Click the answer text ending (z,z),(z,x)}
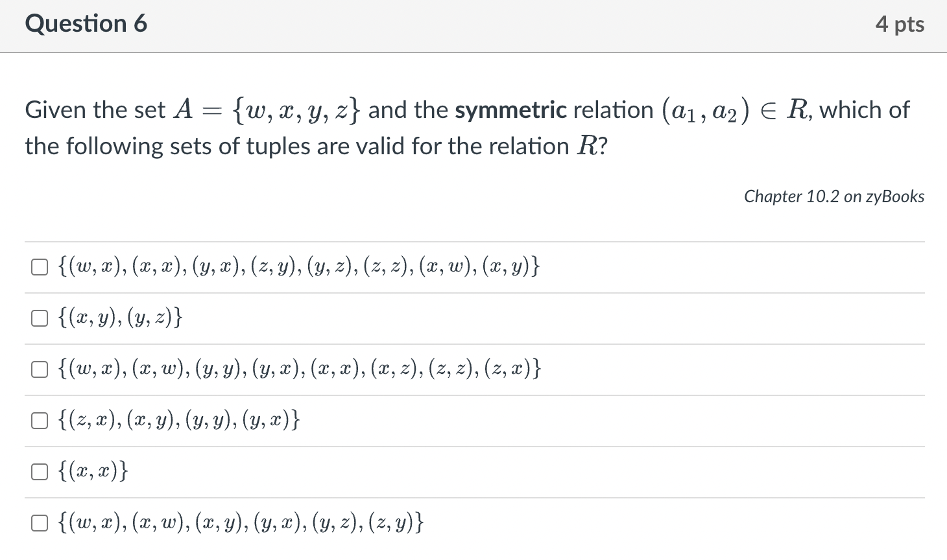 (299, 369)
